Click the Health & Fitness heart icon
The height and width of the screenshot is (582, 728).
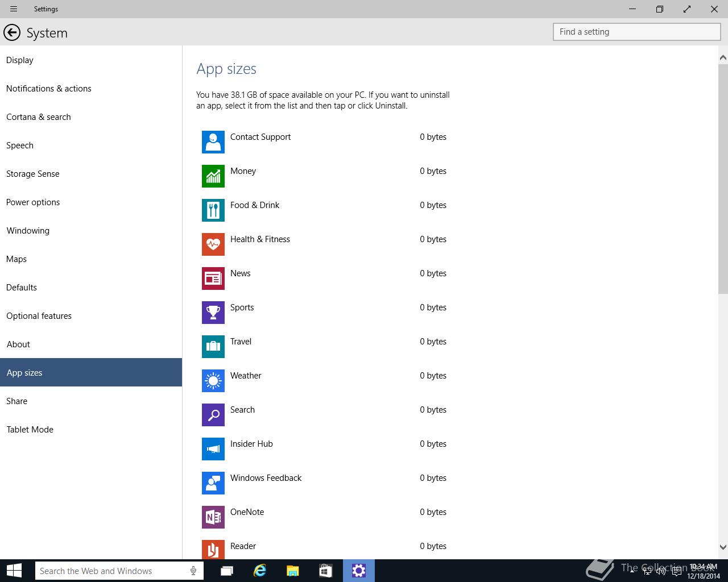pyautogui.click(x=213, y=244)
